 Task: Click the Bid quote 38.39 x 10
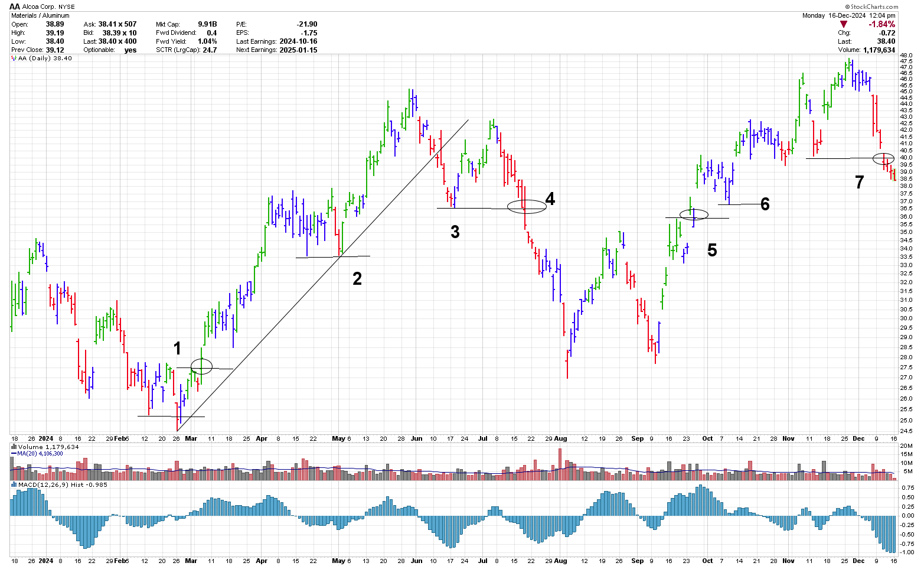click(x=119, y=33)
